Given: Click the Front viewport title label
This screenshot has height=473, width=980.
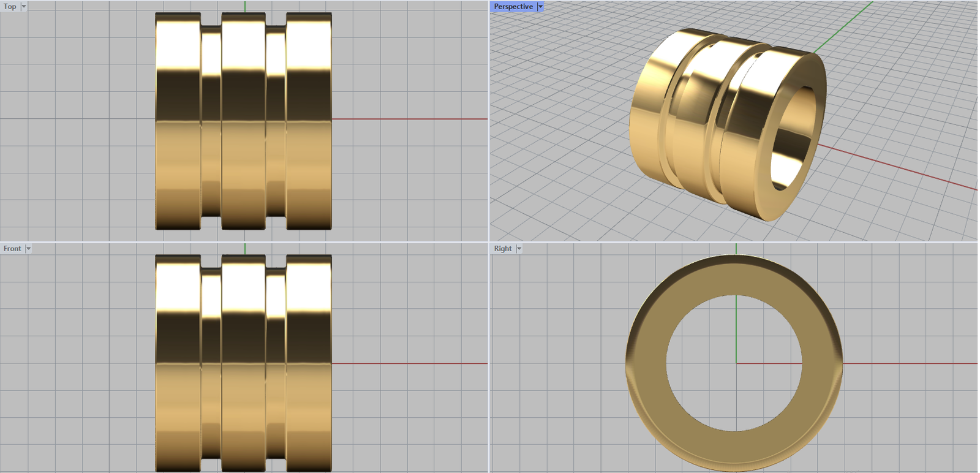Looking at the screenshot, I should click(x=12, y=249).
